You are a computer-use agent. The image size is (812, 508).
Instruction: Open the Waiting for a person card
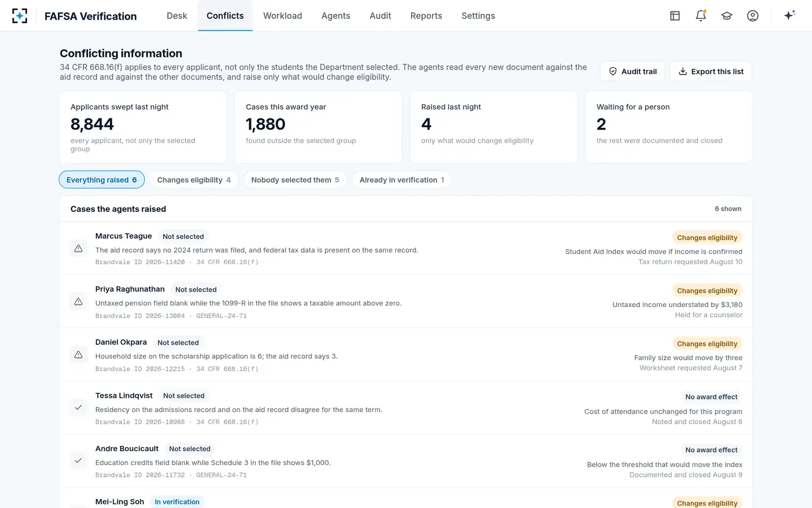tap(669, 127)
